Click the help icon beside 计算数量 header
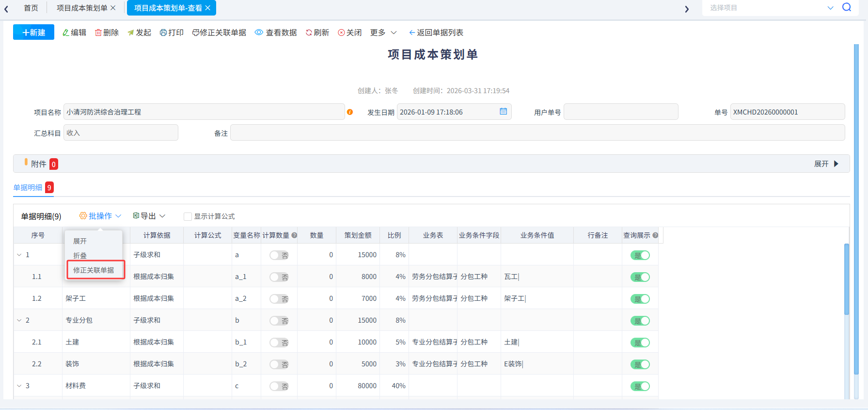The image size is (868, 410). 294,235
